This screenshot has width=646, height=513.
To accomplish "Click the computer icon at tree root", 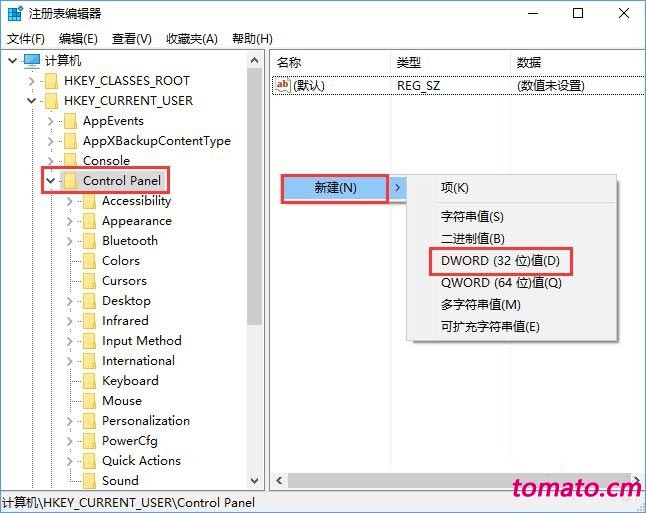I will pos(32,61).
